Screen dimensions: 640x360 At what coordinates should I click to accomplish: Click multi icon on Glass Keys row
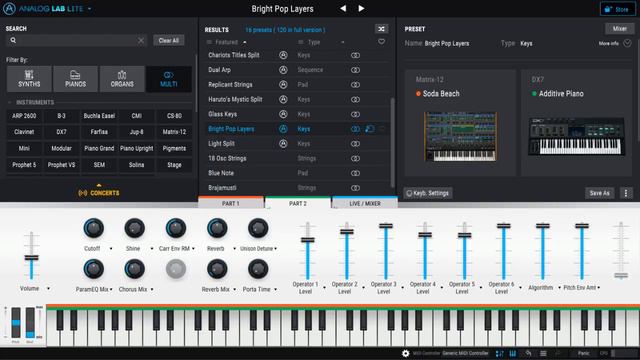pos(356,114)
